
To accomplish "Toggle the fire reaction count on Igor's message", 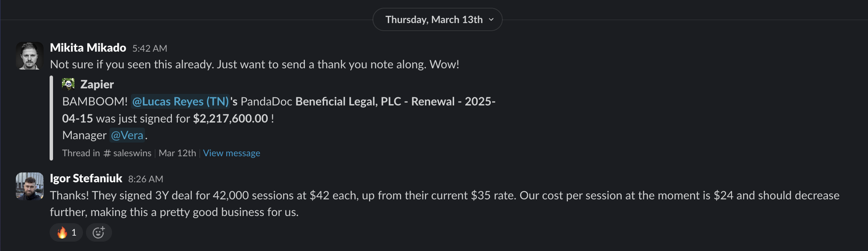I will coord(66,233).
